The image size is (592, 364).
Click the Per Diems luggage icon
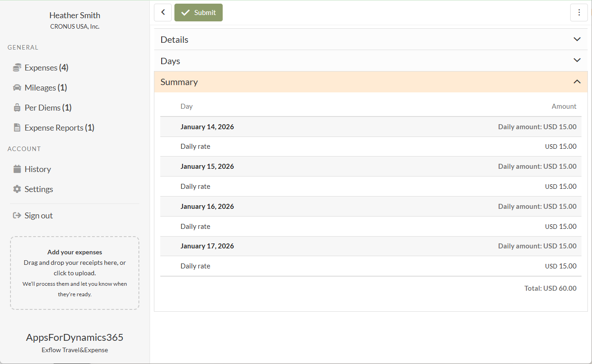[x=17, y=108]
